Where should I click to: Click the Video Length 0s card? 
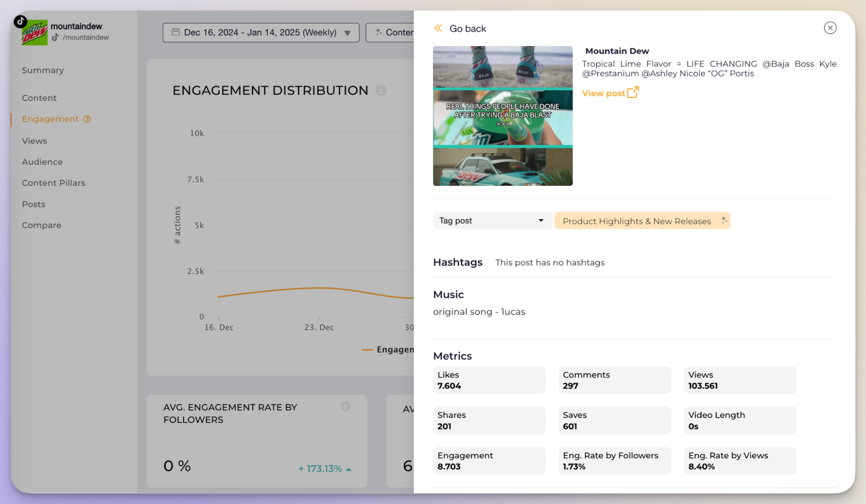pos(740,420)
